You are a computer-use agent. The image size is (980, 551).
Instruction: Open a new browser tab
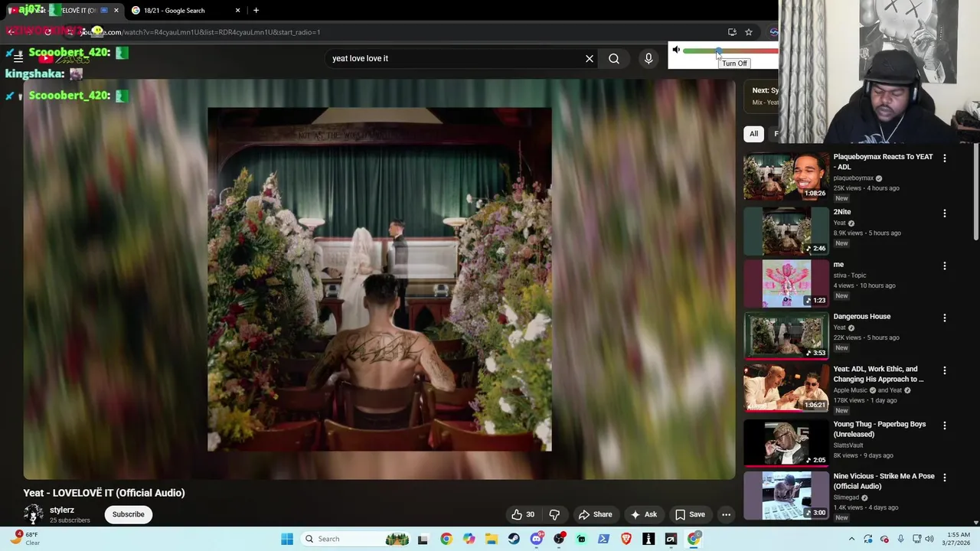(x=256, y=11)
